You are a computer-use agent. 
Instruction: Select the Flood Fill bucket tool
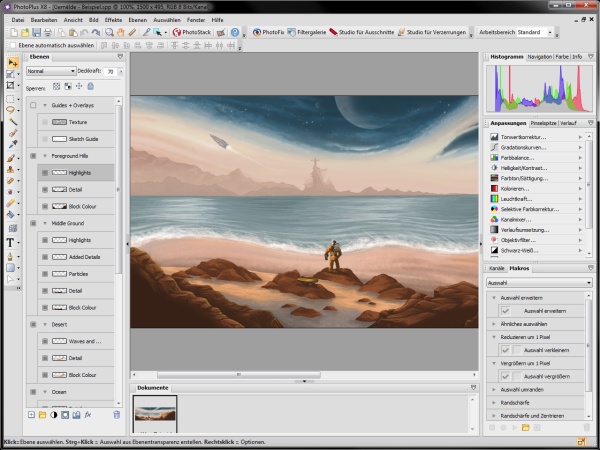(x=10, y=215)
